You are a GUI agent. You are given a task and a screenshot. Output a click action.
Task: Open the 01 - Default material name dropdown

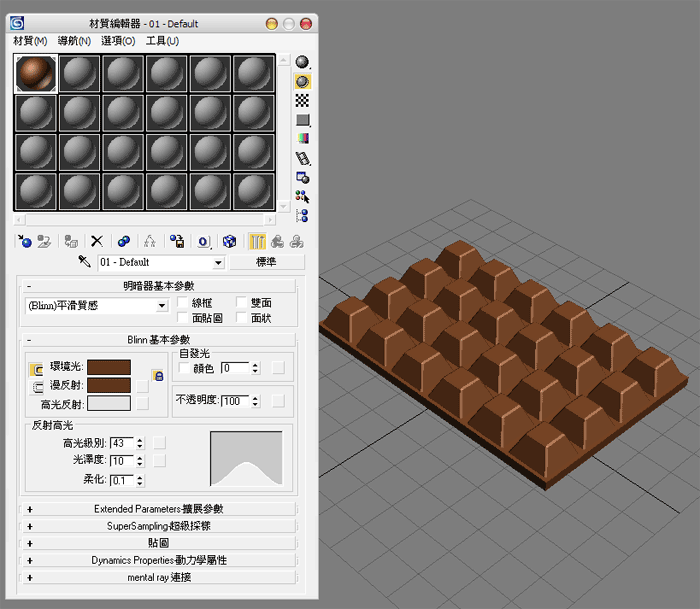click(218, 263)
